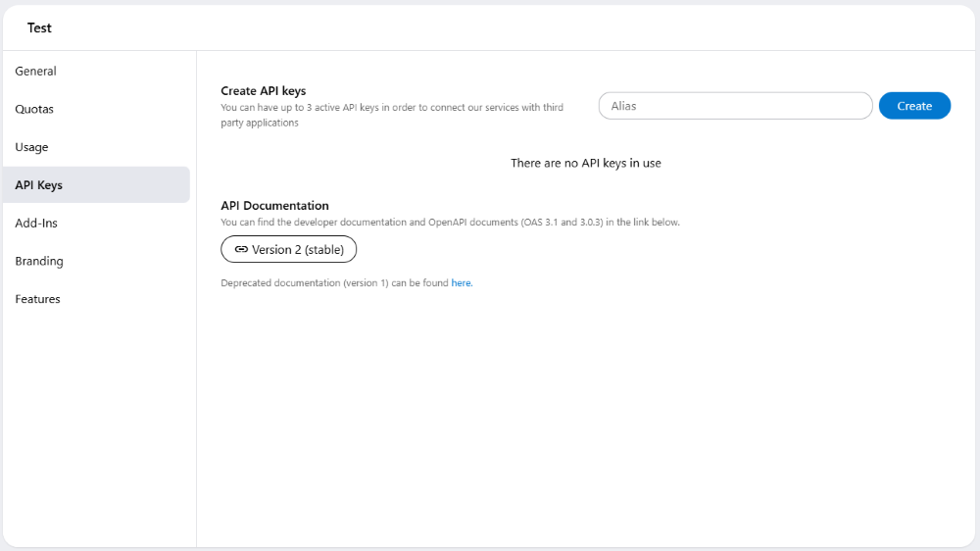Click the 'Deprecated documentation (version 1)' text
The height and width of the screenshot is (551, 980).
tap(305, 282)
